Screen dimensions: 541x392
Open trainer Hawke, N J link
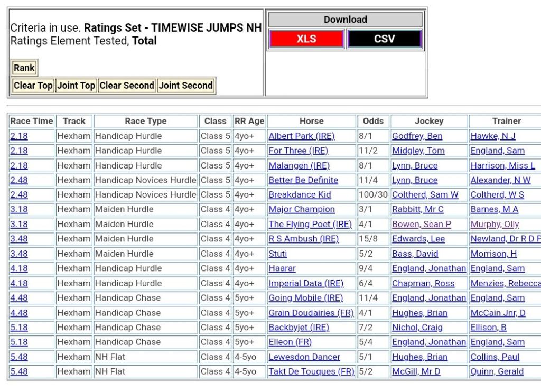(x=492, y=136)
